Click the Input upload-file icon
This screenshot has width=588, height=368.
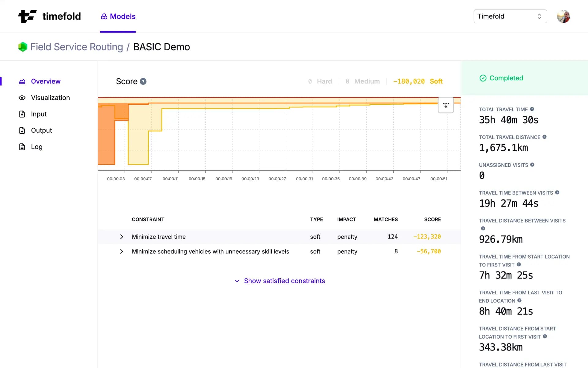coord(22,114)
